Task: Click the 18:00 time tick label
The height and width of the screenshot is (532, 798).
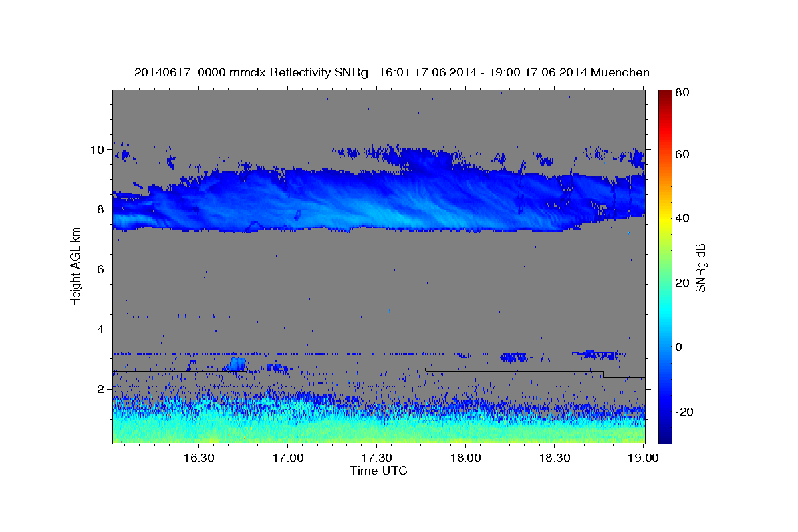Action: pos(465,458)
